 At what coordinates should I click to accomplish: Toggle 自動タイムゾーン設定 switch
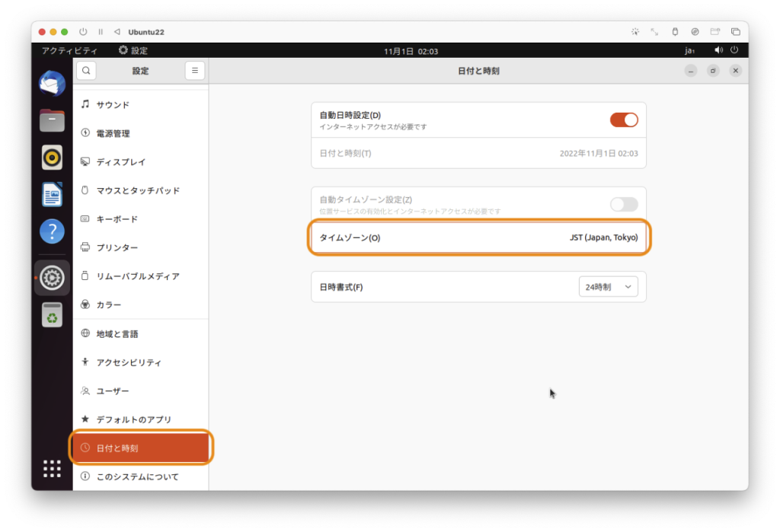pyautogui.click(x=624, y=204)
